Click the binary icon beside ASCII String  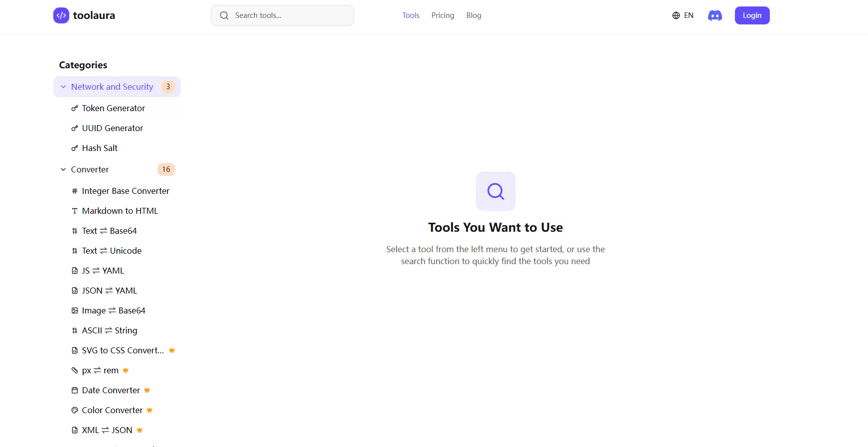(75, 330)
